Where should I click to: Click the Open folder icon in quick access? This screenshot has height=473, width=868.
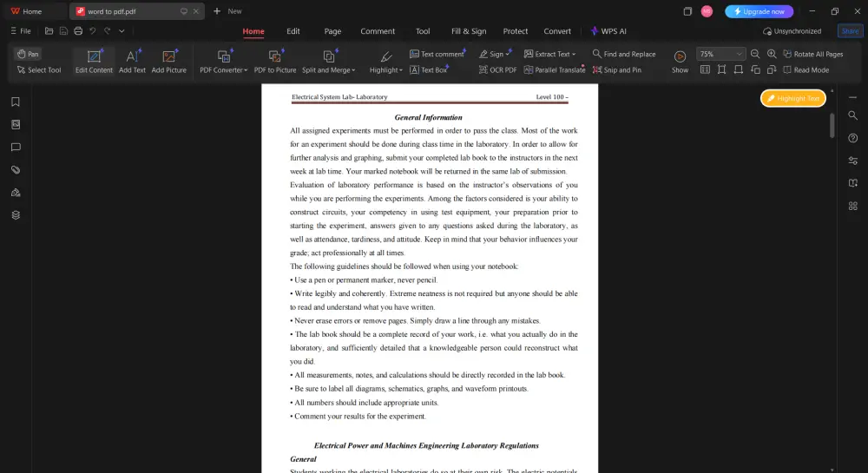coord(49,31)
